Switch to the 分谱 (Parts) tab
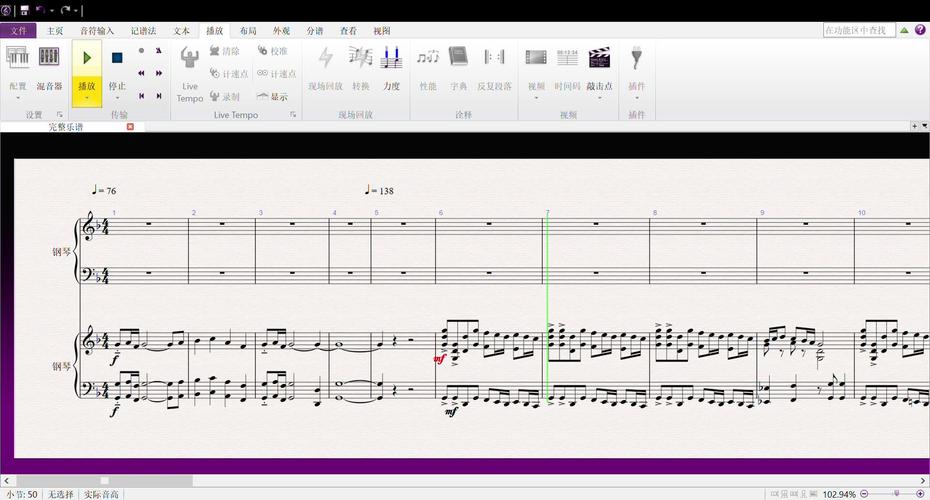 [x=315, y=31]
